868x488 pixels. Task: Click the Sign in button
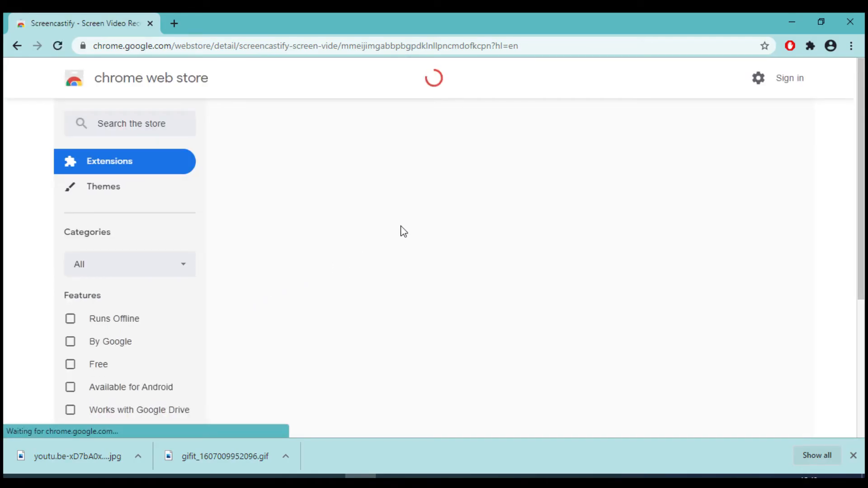[789, 78]
